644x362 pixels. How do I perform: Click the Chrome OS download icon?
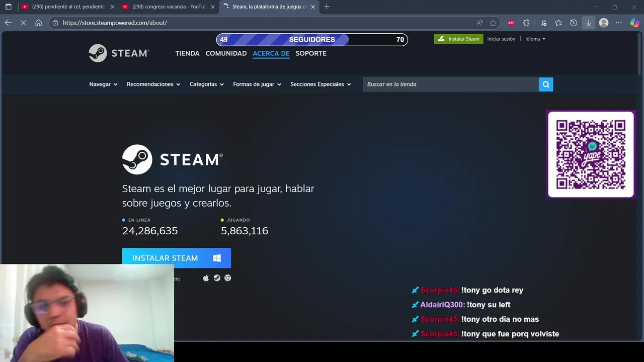pos(228,278)
